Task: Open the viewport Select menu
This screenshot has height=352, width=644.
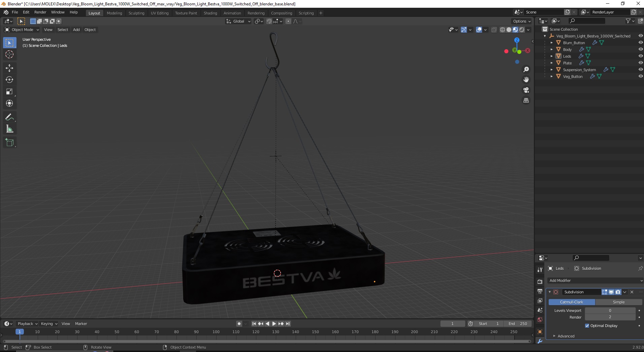Action: coord(63,30)
